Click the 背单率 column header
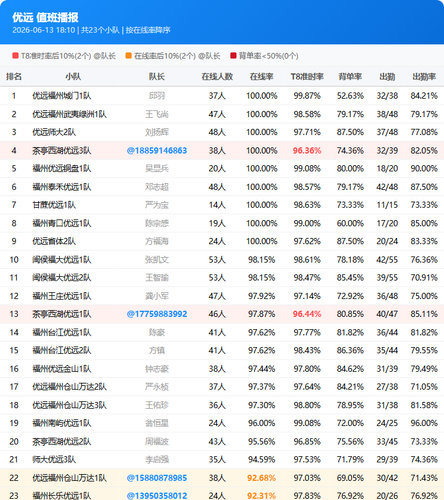Image resolution: width=444 pixels, height=500 pixels. point(350,77)
